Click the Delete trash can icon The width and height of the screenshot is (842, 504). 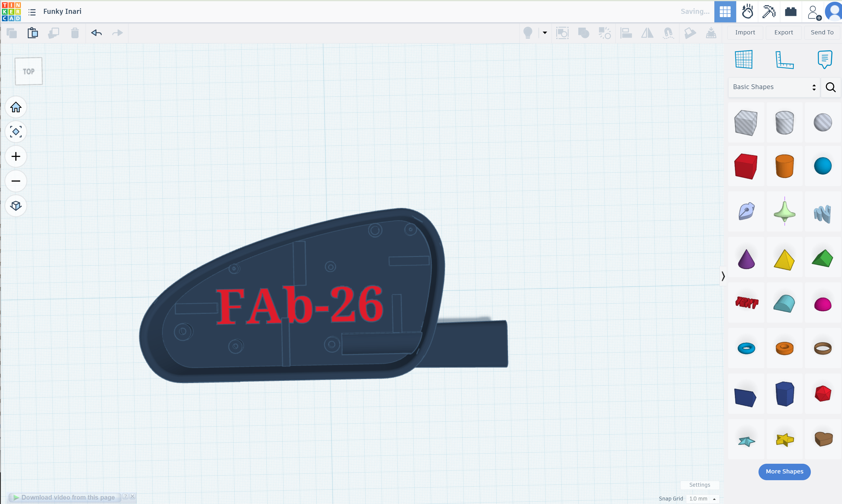[75, 33]
